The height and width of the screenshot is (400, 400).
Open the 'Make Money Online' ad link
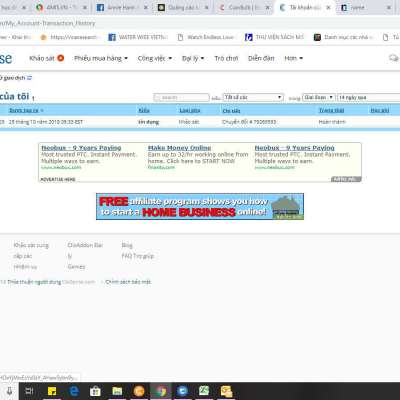(179, 148)
